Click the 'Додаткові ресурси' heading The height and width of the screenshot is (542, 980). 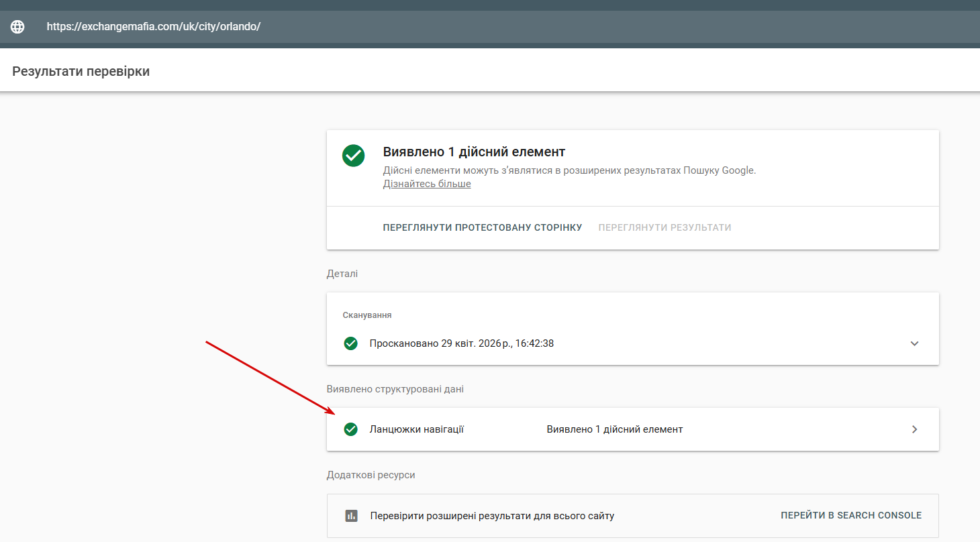coord(371,475)
